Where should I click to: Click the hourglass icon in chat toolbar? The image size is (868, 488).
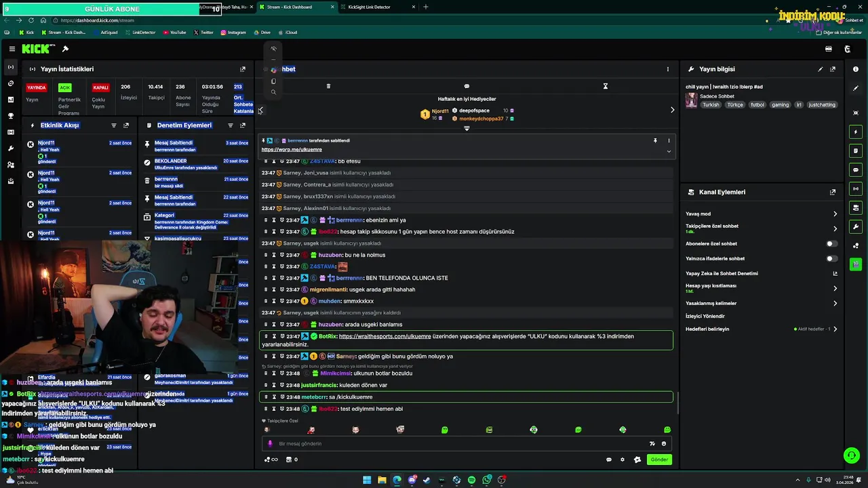click(606, 86)
